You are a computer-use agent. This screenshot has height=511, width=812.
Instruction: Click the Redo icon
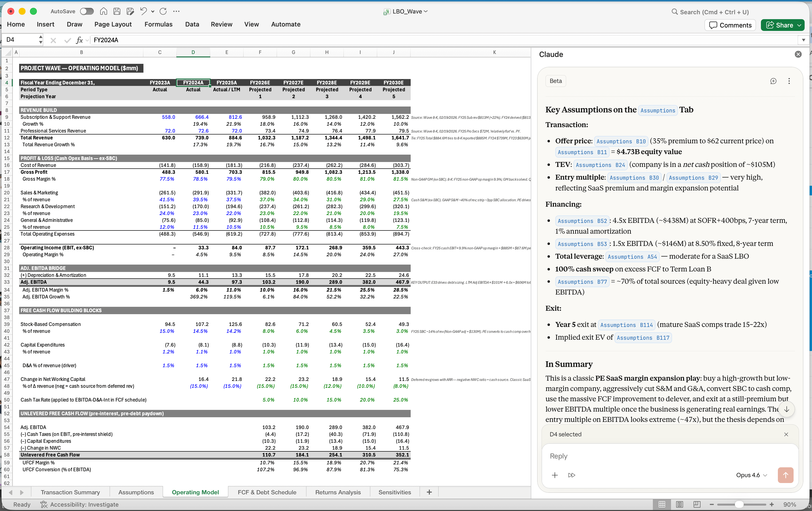[163, 11]
